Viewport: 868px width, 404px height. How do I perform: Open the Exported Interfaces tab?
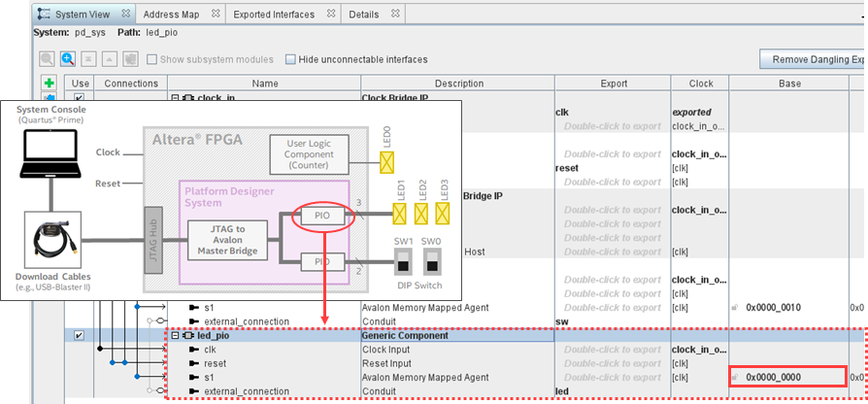click(x=275, y=15)
